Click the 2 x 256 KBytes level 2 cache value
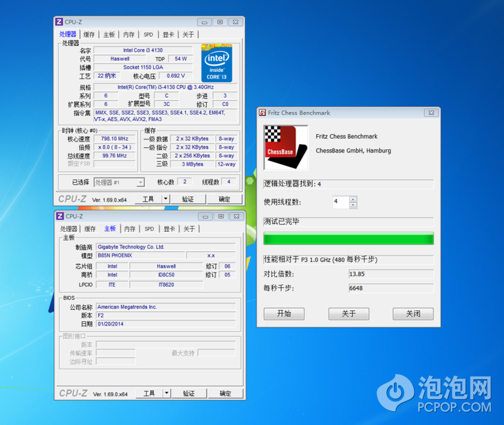The image size is (504, 425). [x=193, y=156]
